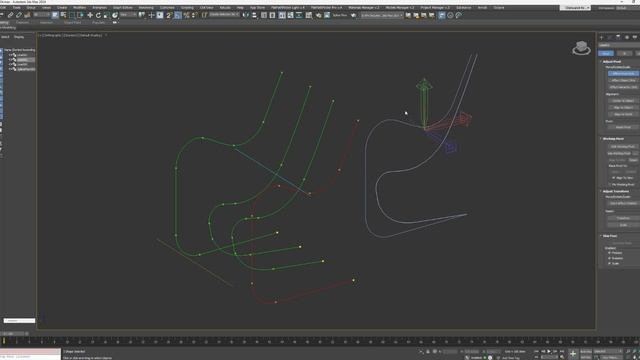Viewport: 640px width, 360px height.
Task: Click the viewport Orthographic label
Action: [x=52, y=36]
